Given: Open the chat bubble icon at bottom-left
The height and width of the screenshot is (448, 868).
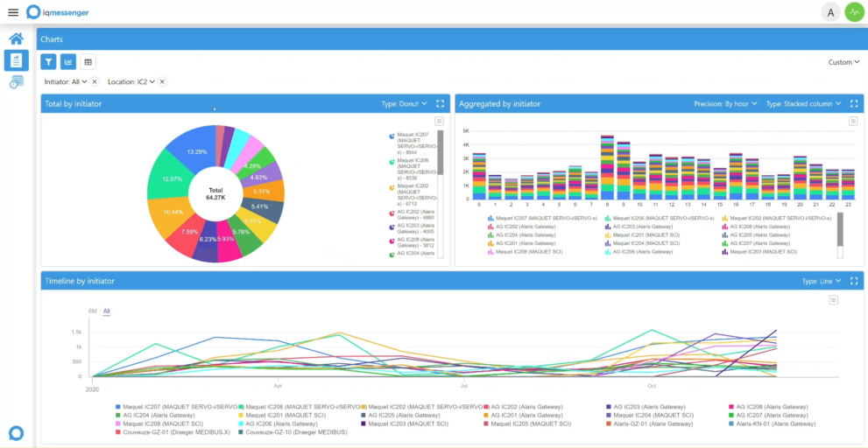Looking at the screenshot, I should click(16, 433).
